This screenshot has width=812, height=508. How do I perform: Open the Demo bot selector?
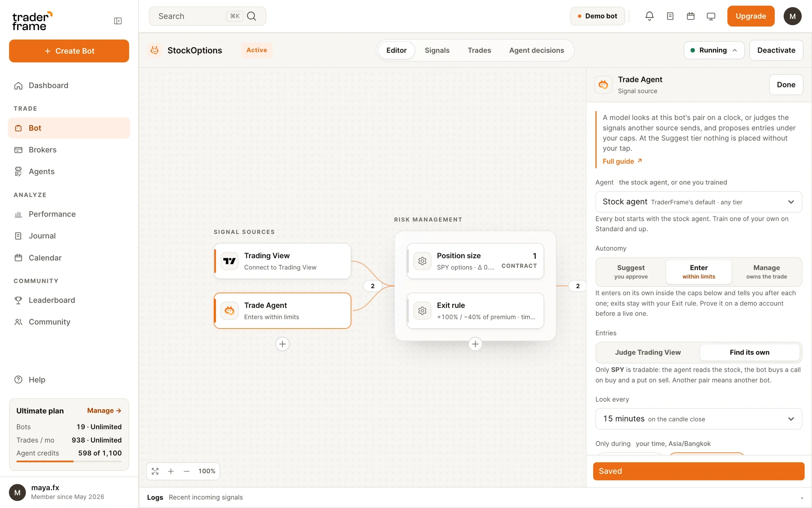pos(597,16)
